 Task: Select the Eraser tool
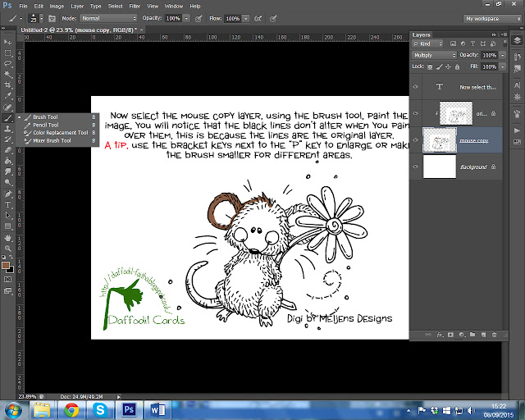(x=7, y=150)
